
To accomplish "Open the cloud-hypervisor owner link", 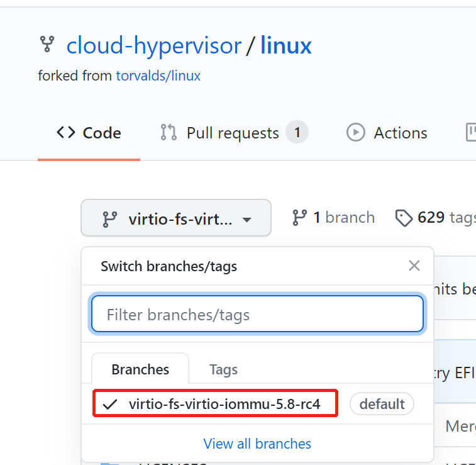I will 154,45.
